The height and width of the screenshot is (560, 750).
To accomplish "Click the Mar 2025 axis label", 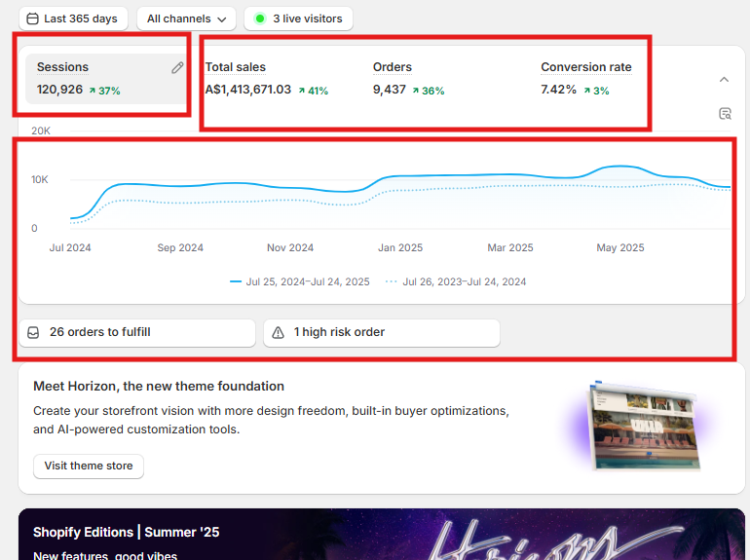I will pyautogui.click(x=510, y=247).
